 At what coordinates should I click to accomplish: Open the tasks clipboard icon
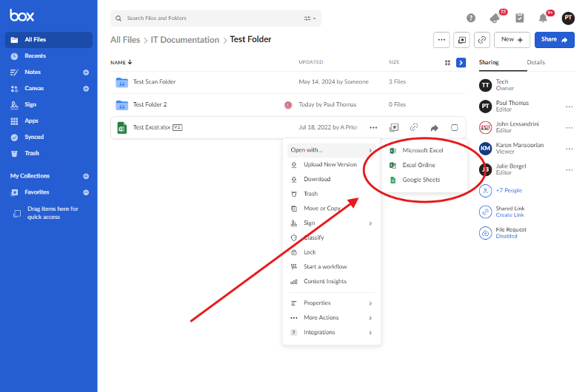tap(519, 18)
